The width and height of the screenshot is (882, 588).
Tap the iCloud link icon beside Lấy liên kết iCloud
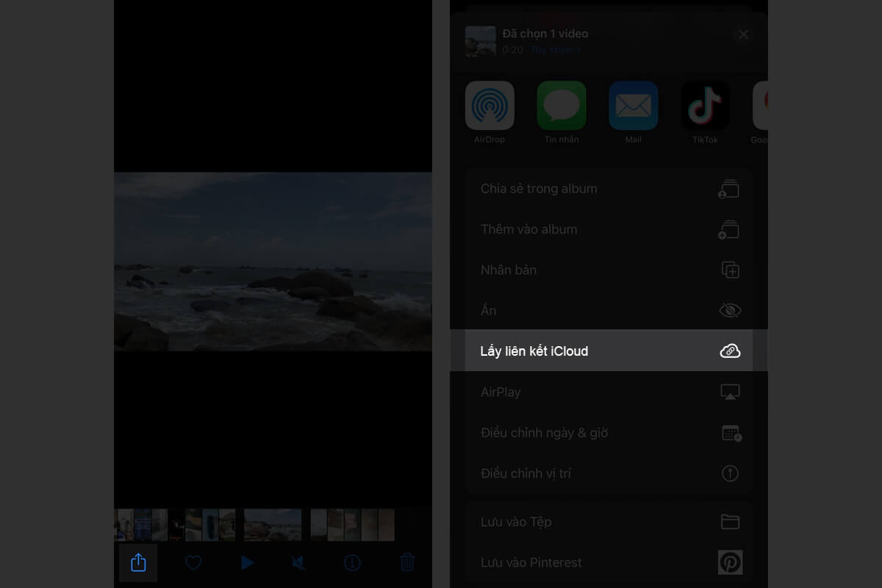[x=730, y=351]
